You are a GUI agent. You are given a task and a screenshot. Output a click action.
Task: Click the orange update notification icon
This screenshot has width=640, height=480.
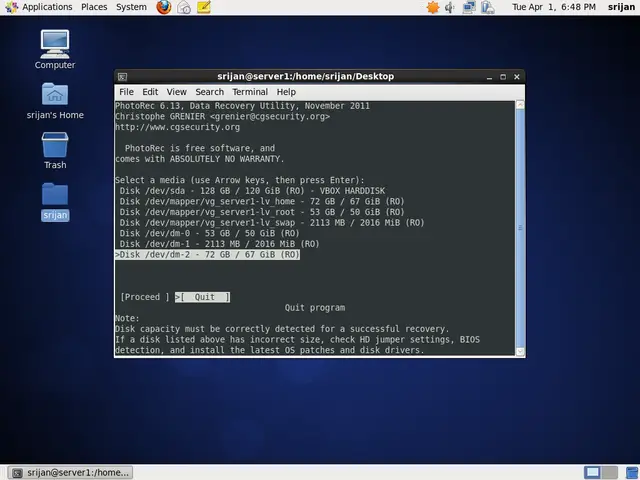(433, 7)
